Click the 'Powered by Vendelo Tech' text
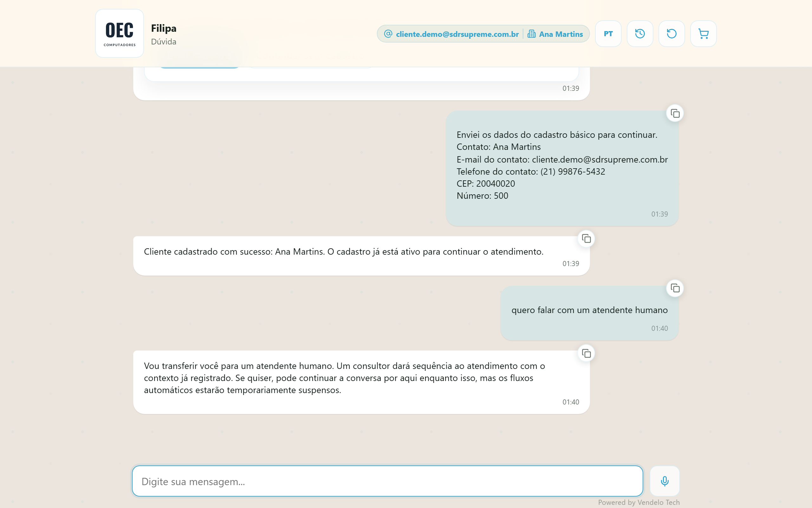Image resolution: width=812 pixels, height=508 pixels. [639, 502]
